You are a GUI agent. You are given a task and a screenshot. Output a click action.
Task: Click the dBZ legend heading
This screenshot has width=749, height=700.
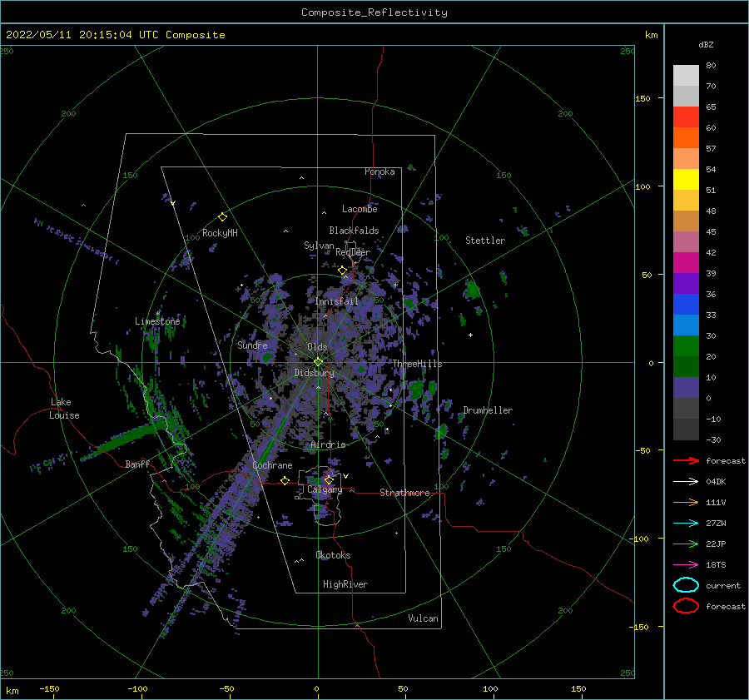click(706, 44)
